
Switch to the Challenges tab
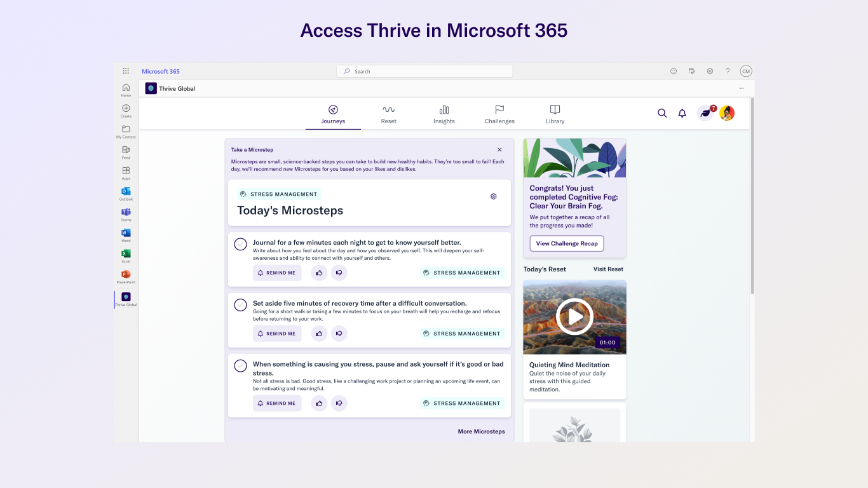pyautogui.click(x=499, y=114)
